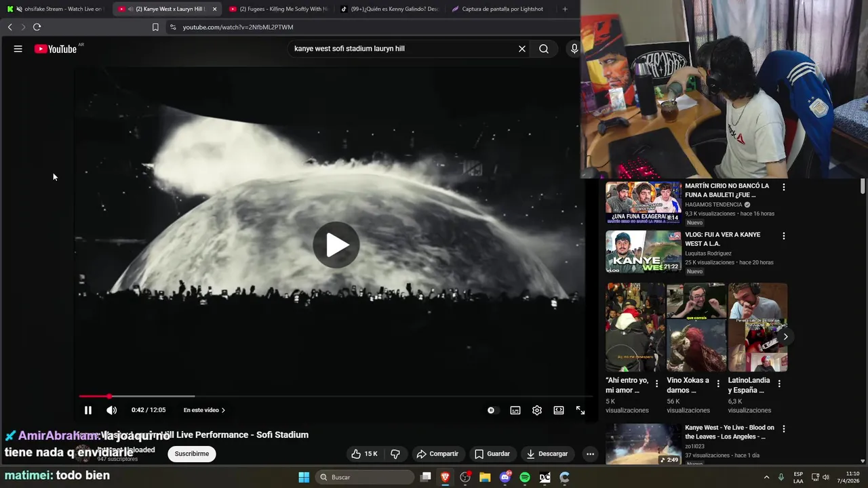The width and height of the screenshot is (868, 488).
Task: Click the HAGAMOS TENDENCIA channel name
Action: [x=713, y=205]
